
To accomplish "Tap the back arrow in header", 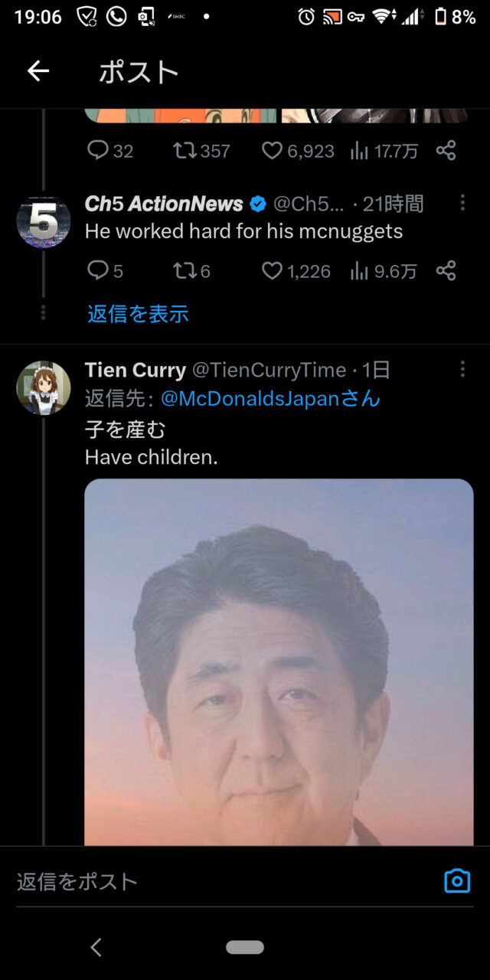I will [38, 71].
